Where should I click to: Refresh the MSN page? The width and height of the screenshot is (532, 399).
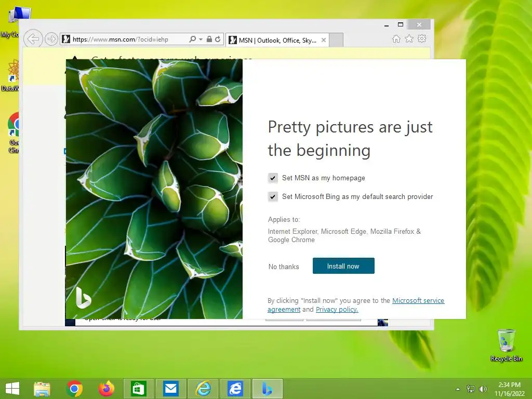tap(218, 39)
